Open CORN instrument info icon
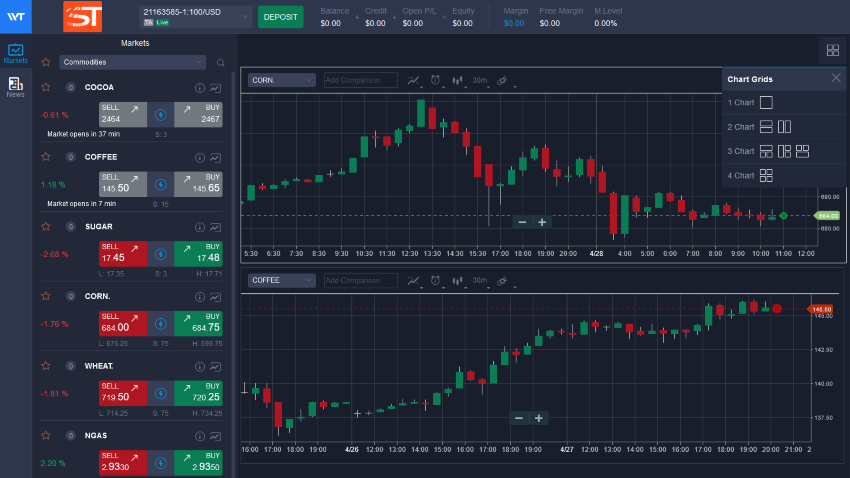Image resolution: width=850 pixels, height=478 pixels. (x=200, y=297)
